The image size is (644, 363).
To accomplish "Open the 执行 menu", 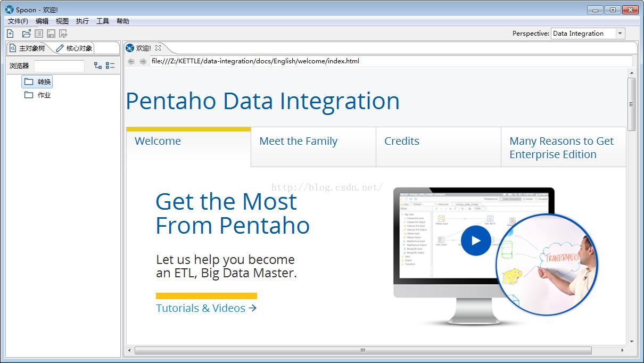I will pos(82,21).
